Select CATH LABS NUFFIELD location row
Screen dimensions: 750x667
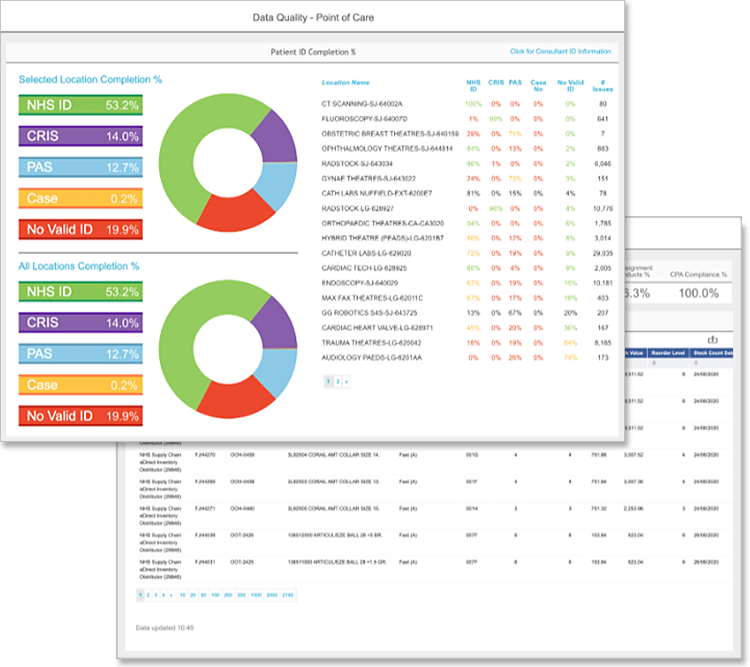[467, 193]
